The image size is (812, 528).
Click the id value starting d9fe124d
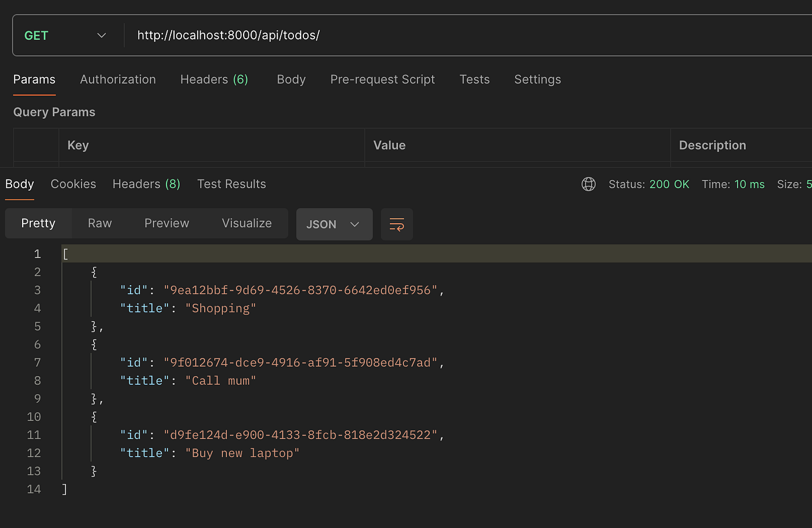(300, 435)
